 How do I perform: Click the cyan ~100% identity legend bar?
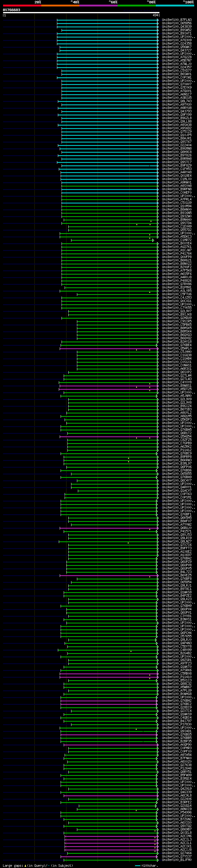[175, 6]
